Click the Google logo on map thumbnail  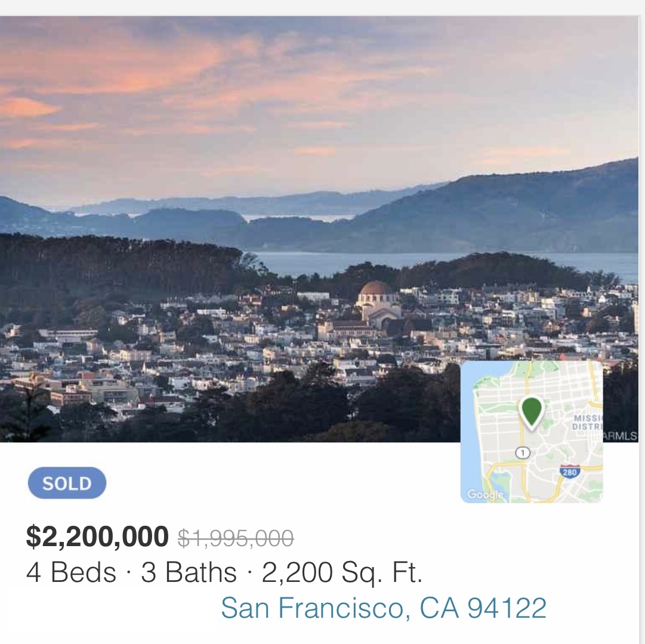[486, 494]
